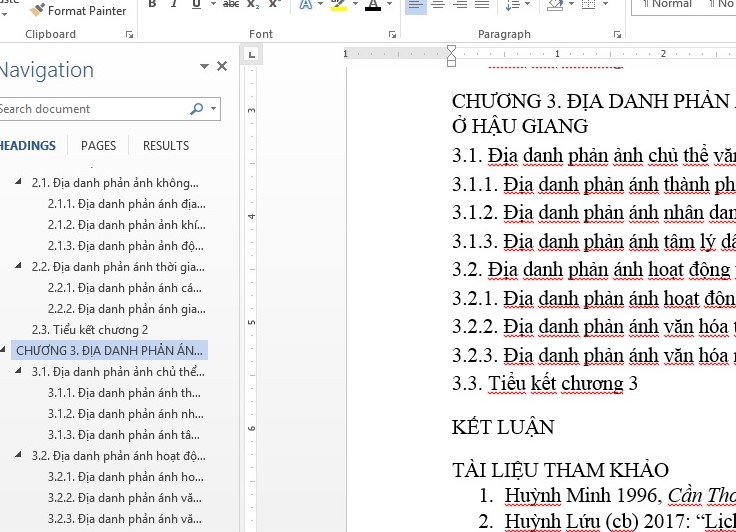Screen dimensions: 736x532
Task: Click the search magnifier icon
Action: (196, 109)
